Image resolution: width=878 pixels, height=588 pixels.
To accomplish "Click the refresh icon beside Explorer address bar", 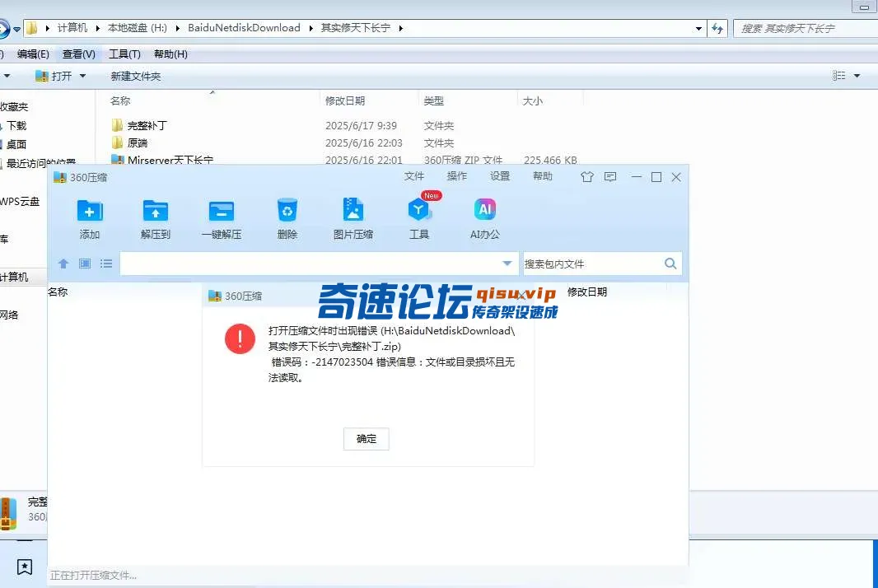I will pos(718,28).
